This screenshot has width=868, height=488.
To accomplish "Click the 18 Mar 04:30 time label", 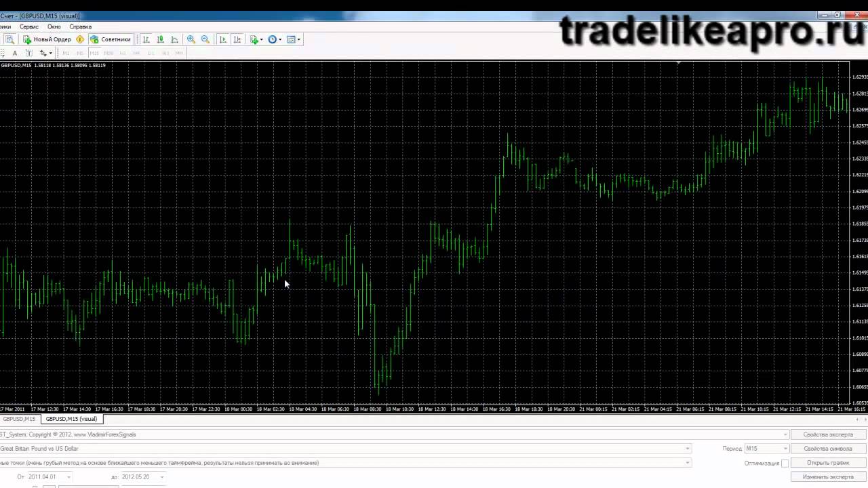I will pos(303,409).
